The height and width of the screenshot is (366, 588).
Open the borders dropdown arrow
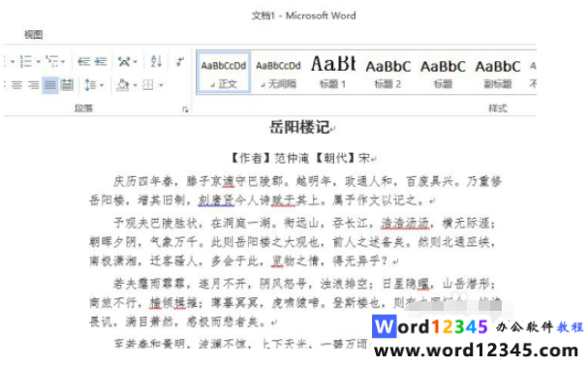click(x=161, y=85)
